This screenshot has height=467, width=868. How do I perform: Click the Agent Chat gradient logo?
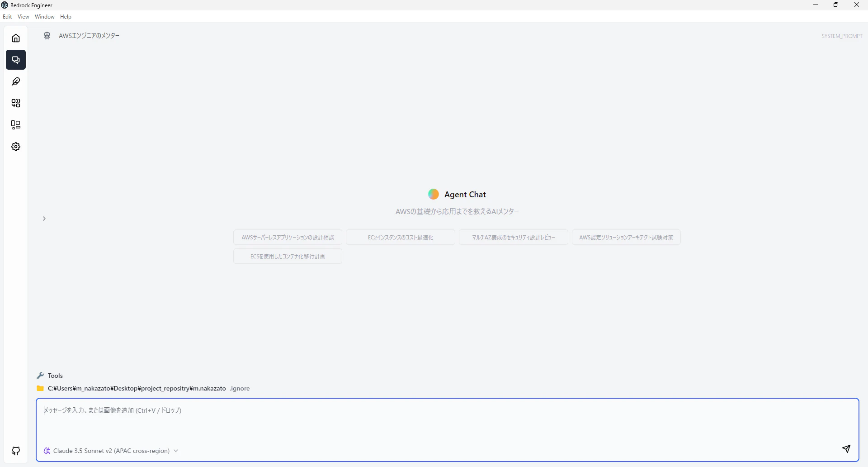coord(434,194)
